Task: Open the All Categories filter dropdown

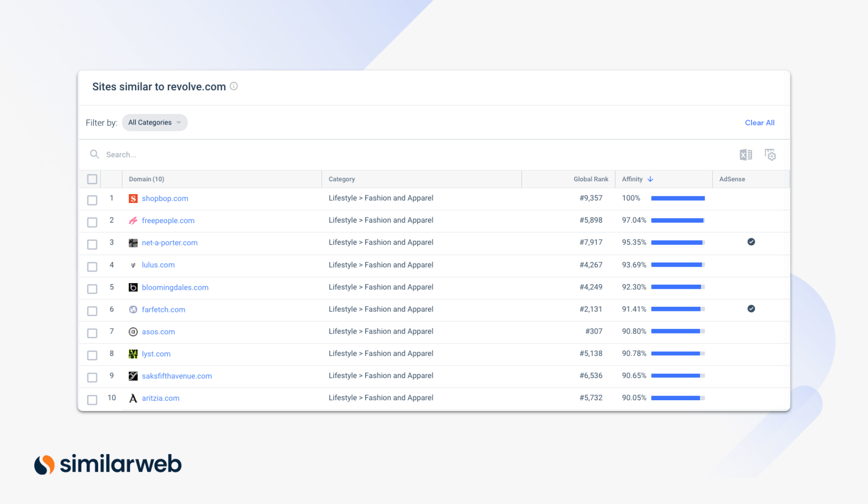Action: [154, 122]
